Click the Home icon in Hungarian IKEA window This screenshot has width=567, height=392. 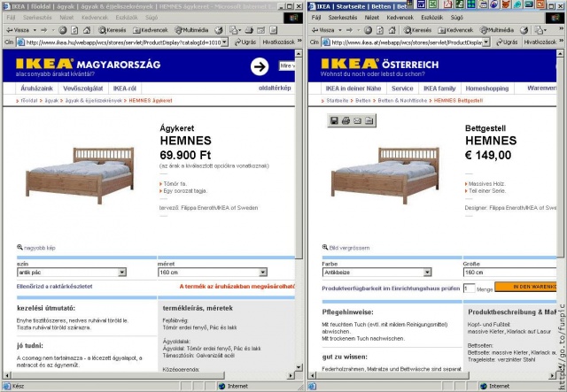coord(87,30)
